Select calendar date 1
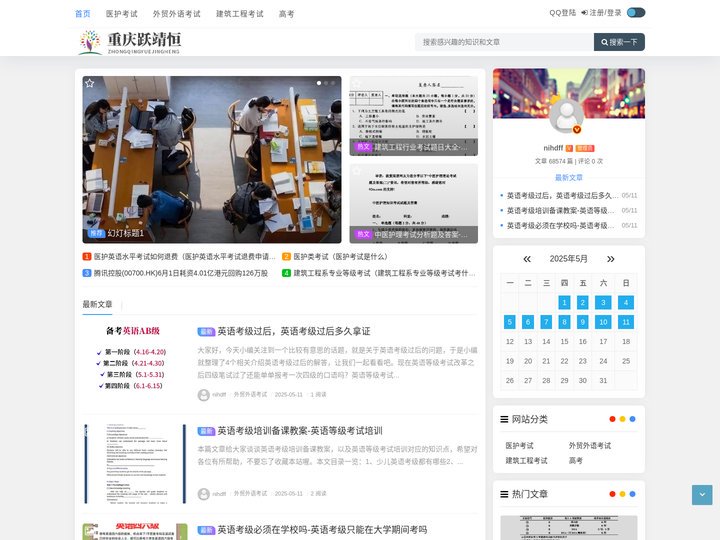Image resolution: width=720 pixels, height=540 pixels. pyautogui.click(x=564, y=303)
